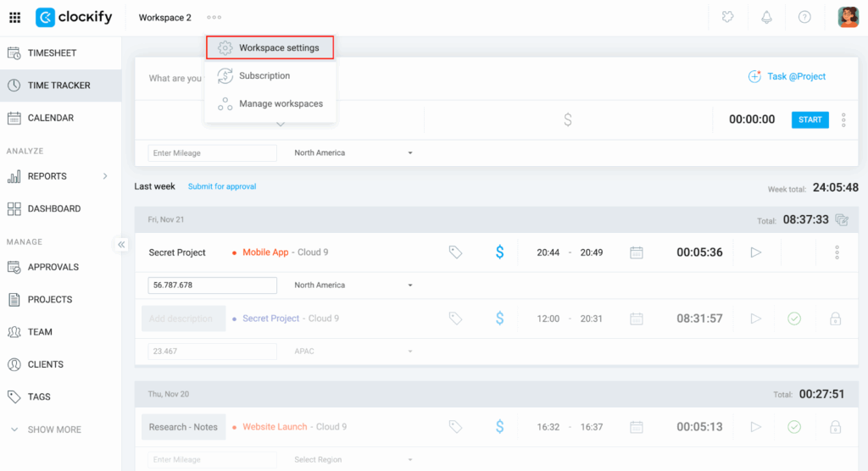Viewport: 868px width, 471px height.
Task: Expand the Reports submenu arrow
Action: pyautogui.click(x=105, y=176)
